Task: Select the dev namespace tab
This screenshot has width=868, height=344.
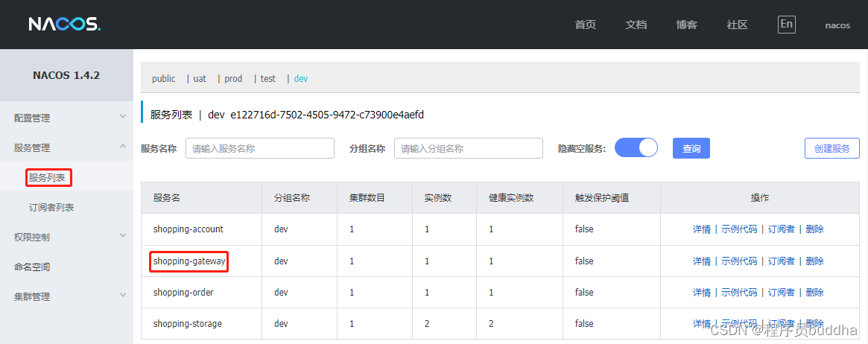Action: [300, 78]
